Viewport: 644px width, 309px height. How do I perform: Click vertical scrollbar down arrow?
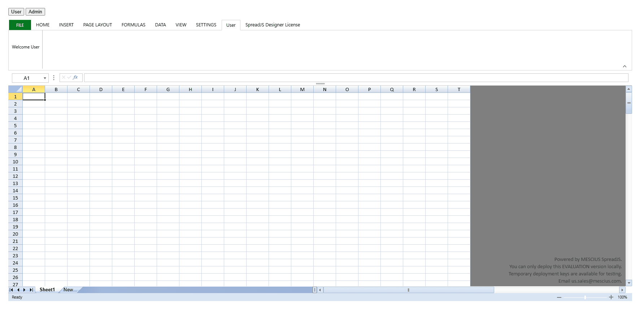tap(629, 283)
